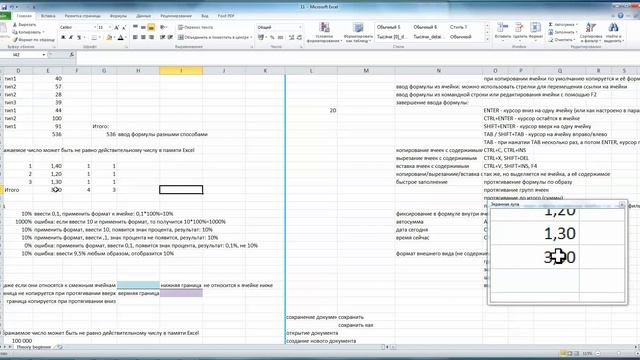Open Данные ribbon tab
640x360 pixels.
tap(143, 16)
